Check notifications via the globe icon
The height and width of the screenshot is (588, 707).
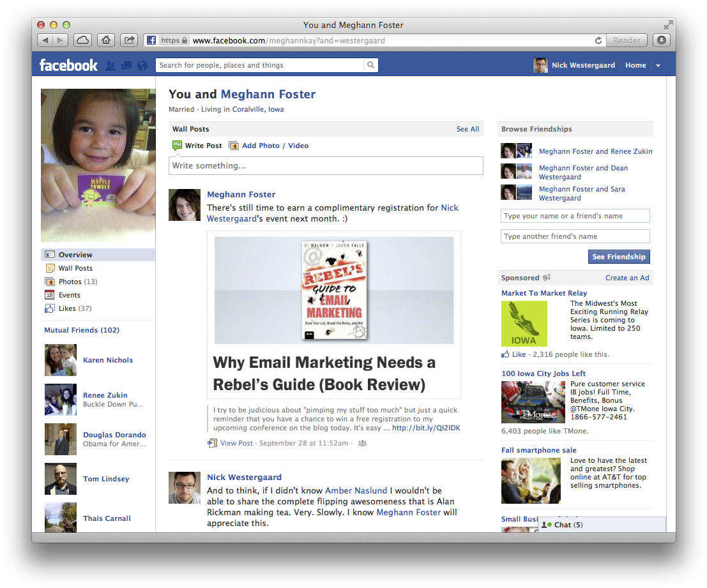coord(142,64)
